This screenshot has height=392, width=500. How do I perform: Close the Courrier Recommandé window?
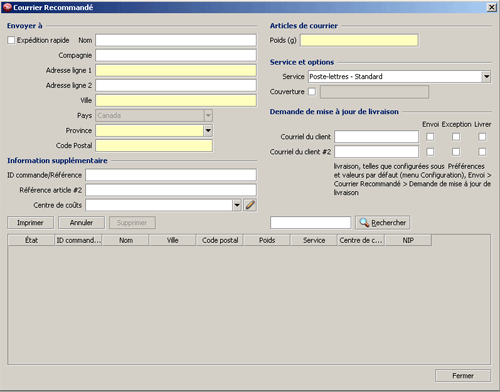click(x=492, y=7)
